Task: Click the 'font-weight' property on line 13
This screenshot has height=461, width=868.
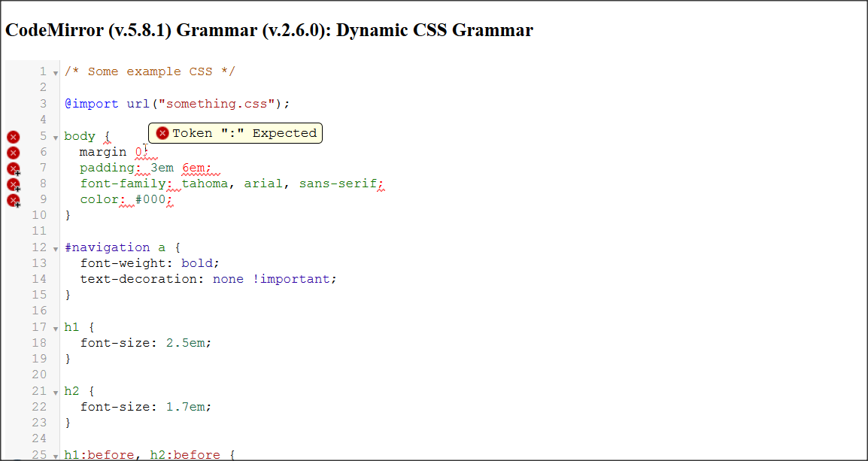Action: [123, 263]
